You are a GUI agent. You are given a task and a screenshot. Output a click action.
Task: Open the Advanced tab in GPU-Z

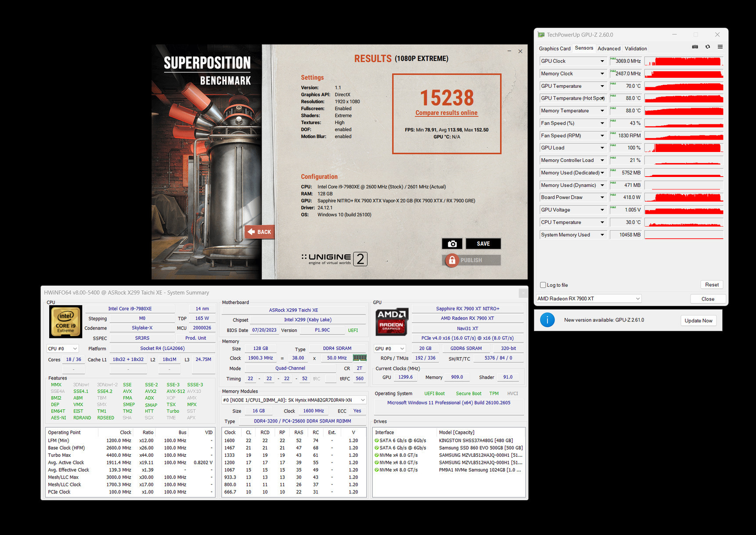(x=609, y=49)
